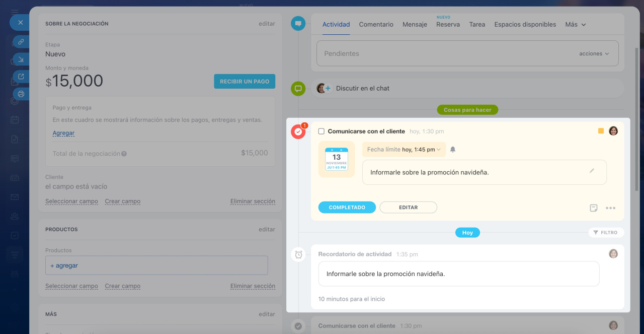
Task: Click the Recibir un pago button
Action: 244,82
